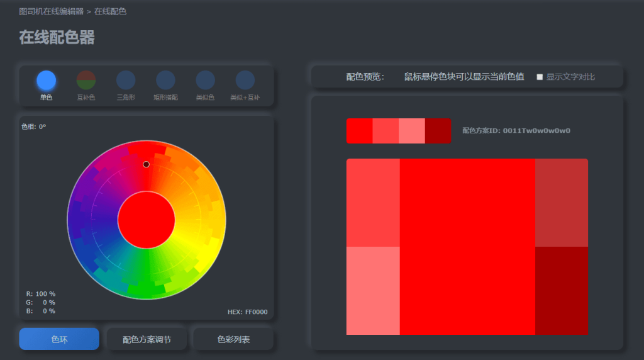The width and height of the screenshot is (644, 360).
Task: Open the 配色方案调节 tab
Action: (x=147, y=339)
